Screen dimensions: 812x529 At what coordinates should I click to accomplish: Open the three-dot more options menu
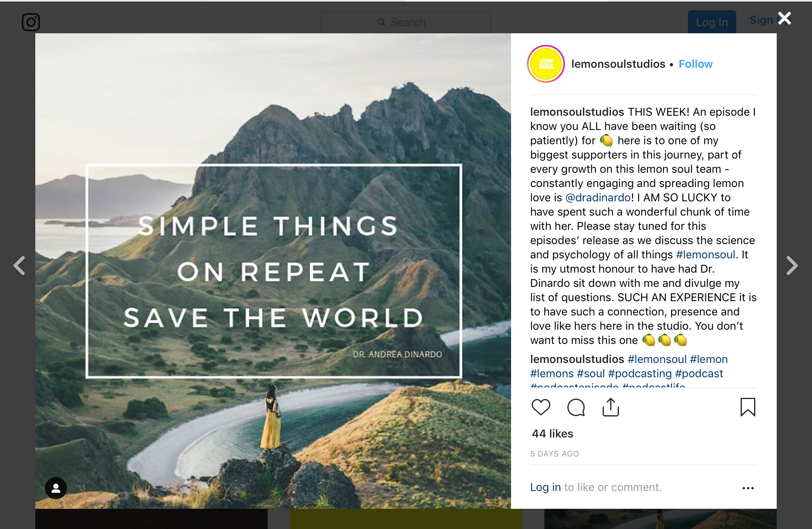coord(748,488)
